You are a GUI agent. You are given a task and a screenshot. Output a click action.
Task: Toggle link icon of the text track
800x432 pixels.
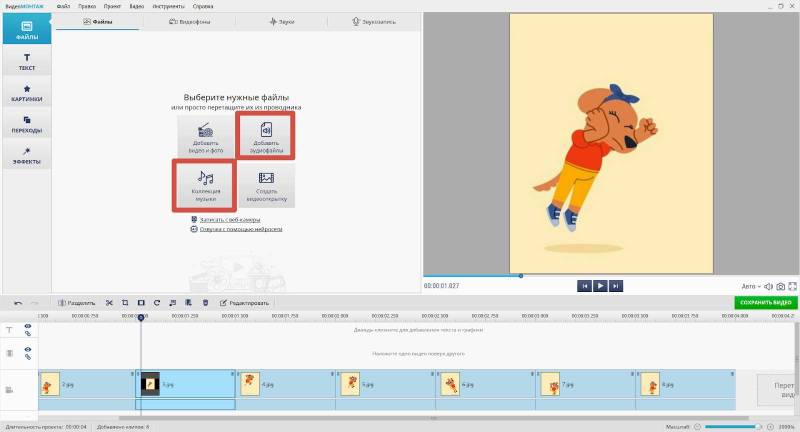[28, 334]
